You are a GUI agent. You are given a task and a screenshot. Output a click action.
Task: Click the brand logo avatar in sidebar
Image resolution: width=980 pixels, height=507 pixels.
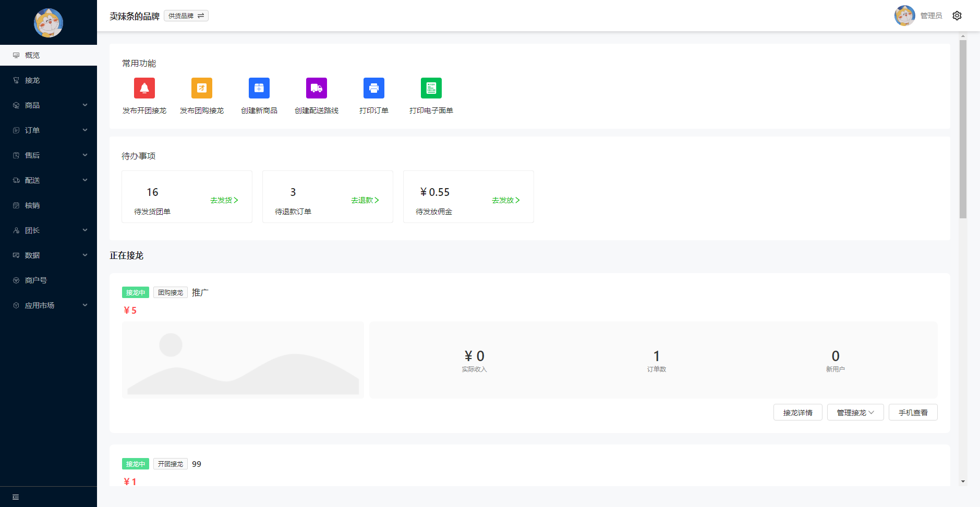49,23
